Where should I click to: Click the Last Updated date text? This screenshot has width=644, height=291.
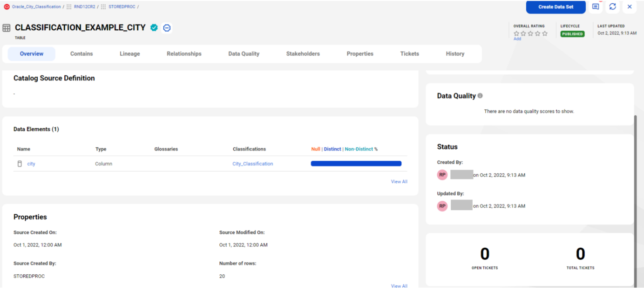pyautogui.click(x=617, y=33)
